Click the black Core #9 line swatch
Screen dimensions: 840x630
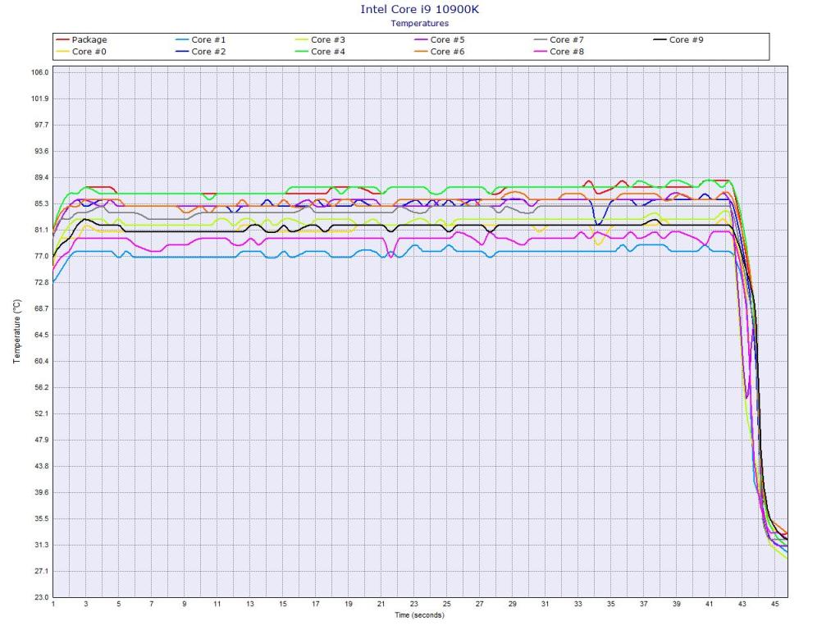660,39
